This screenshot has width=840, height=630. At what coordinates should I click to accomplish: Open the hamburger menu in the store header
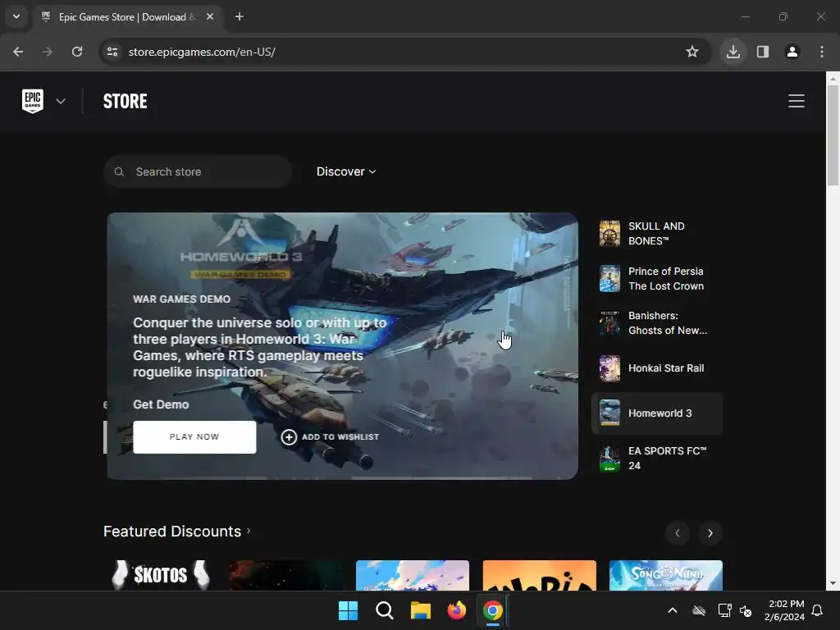pyautogui.click(x=796, y=101)
